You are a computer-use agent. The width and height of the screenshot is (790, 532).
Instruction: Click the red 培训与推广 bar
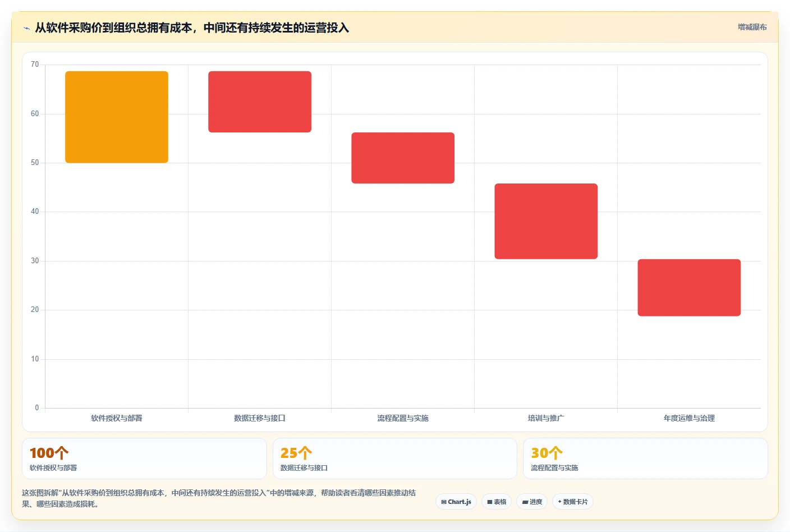pos(546,221)
